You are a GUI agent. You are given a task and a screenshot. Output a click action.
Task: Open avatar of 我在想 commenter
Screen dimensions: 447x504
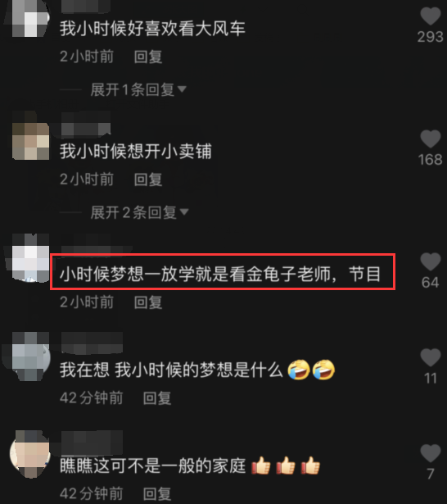pos(30,360)
